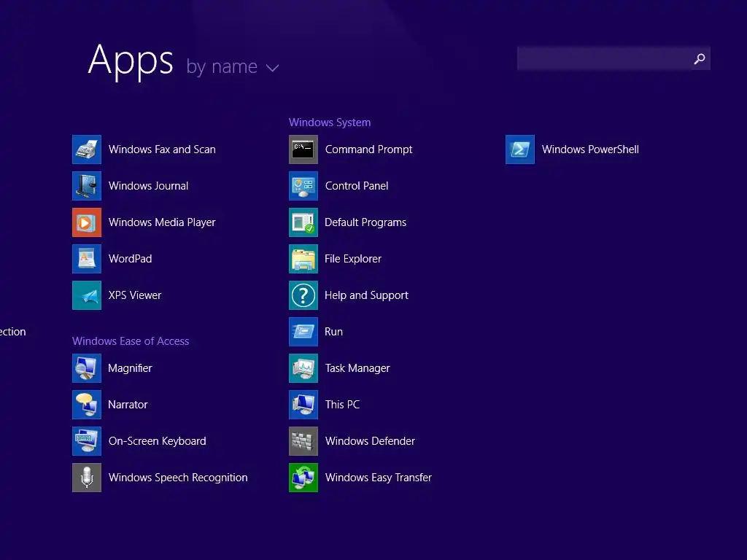Launch Windows Journal via its icon
Viewport: 747px width, 560px height.
[x=87, y=186]
